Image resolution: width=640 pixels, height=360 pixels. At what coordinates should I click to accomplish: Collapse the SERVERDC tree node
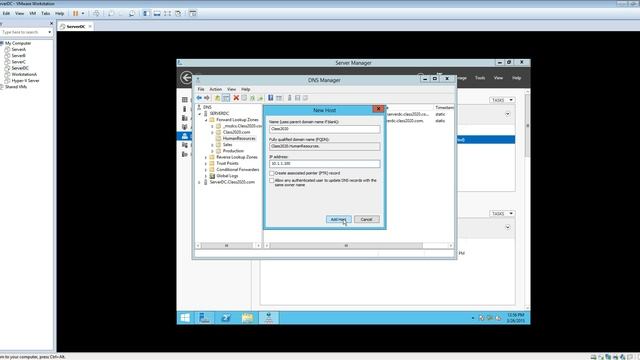coord(200,114)
